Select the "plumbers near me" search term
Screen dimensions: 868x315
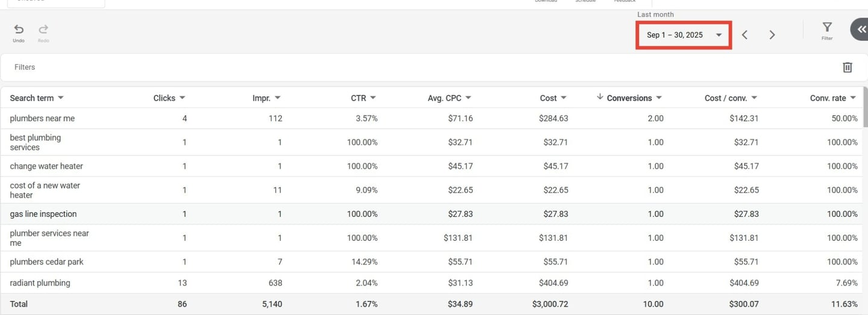(x=42, y=119)
